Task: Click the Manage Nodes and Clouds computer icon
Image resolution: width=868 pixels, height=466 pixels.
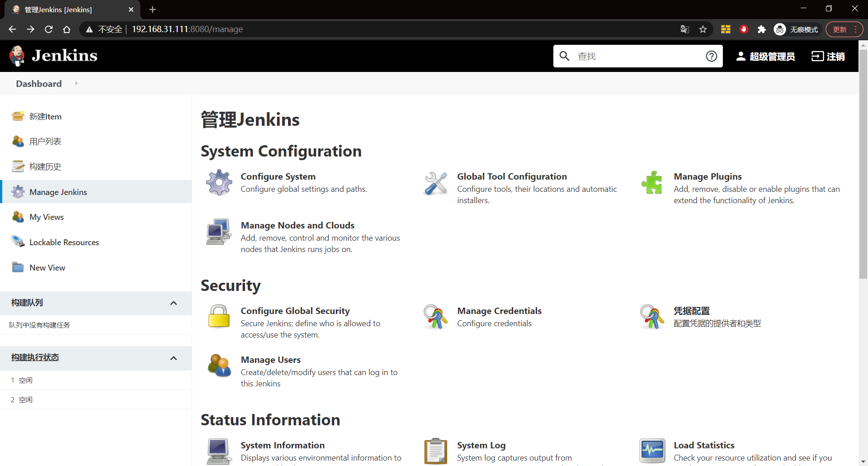Action: click(219, 232)
